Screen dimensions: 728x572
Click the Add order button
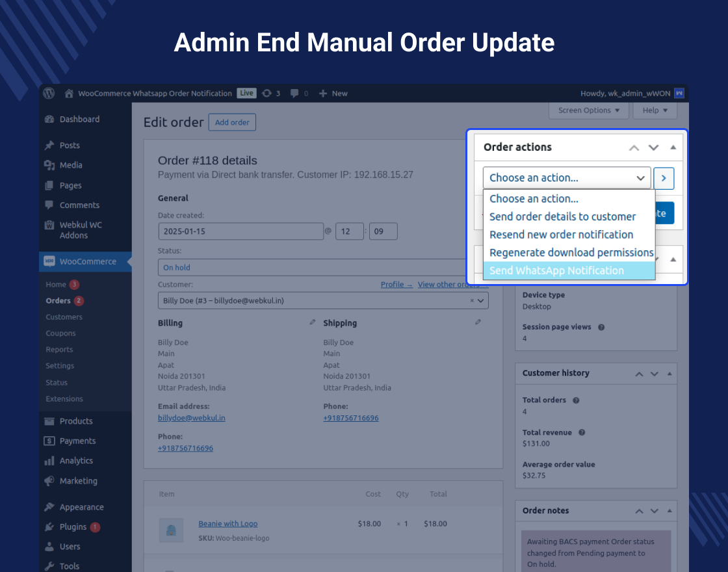tap(232, 123)
